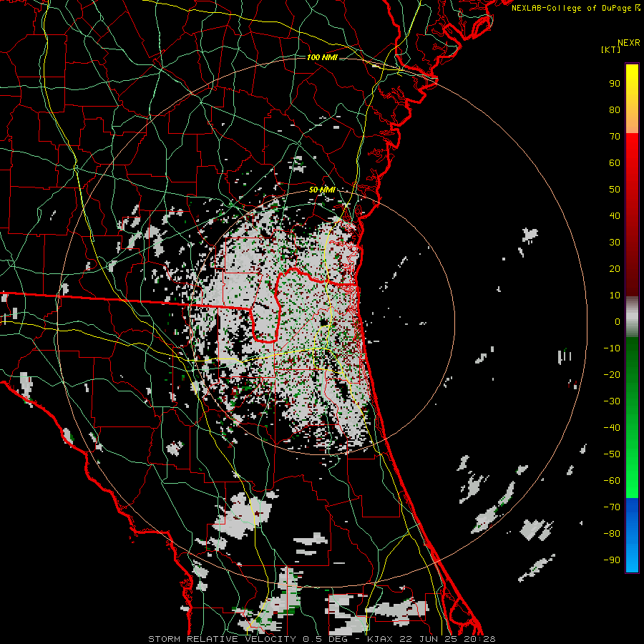Viewport: 644px width, 644px height.
Task: Click the 40 value on velocity scale
Action: click(x=615, y=215)
